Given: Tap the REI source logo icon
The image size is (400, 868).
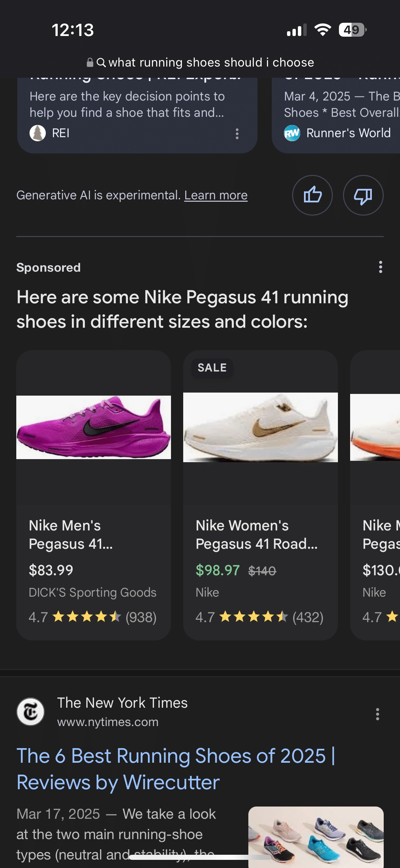Looking at the screenshot, I should click(x=38, y=133).
